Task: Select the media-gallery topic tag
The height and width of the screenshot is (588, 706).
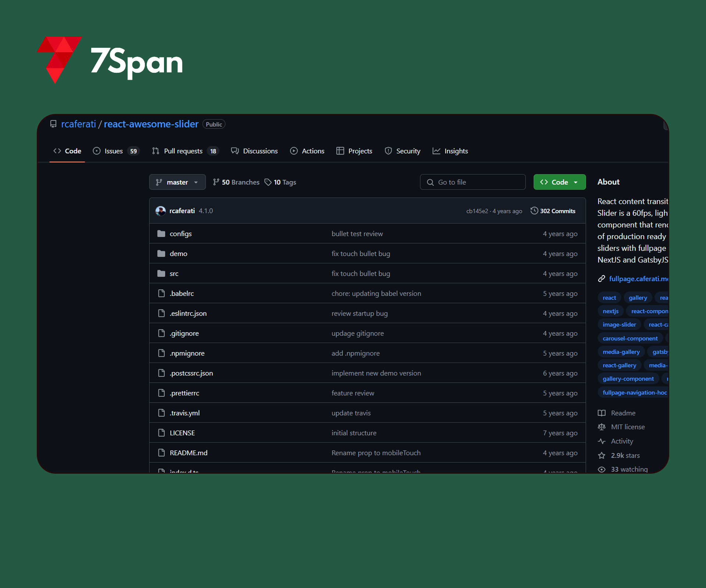Action: (x=621, y=352)
